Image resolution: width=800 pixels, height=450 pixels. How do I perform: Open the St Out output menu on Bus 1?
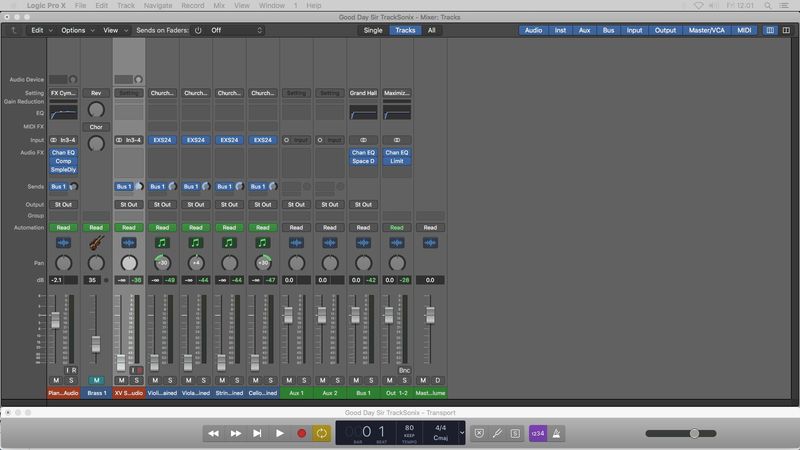pos(363,205)
